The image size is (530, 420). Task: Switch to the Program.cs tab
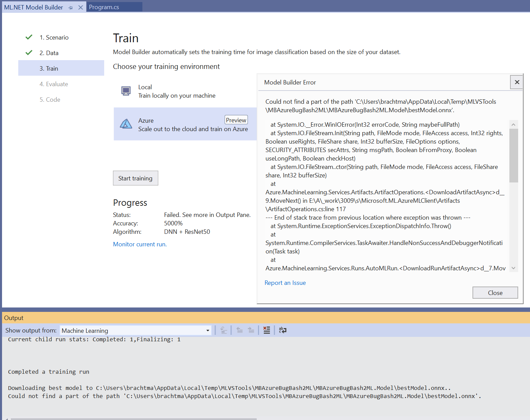click(114, 7)
